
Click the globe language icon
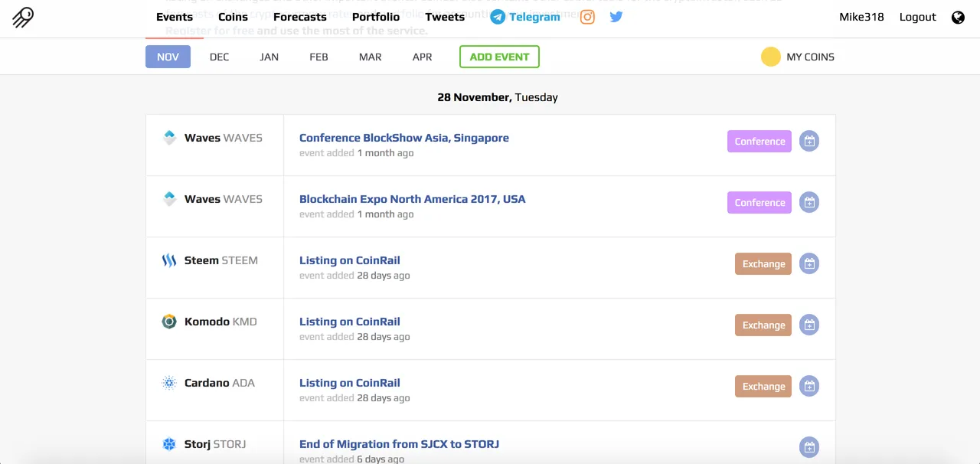[958, 18]
